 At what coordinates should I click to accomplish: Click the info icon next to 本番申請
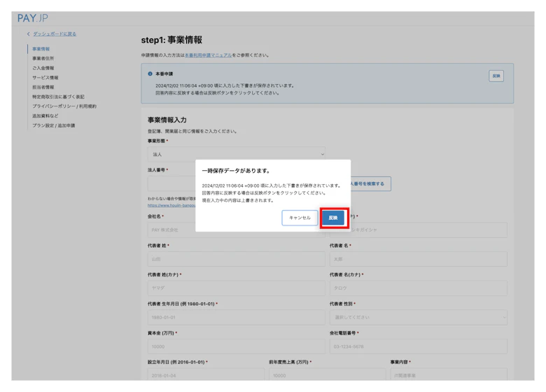(150, 73)
